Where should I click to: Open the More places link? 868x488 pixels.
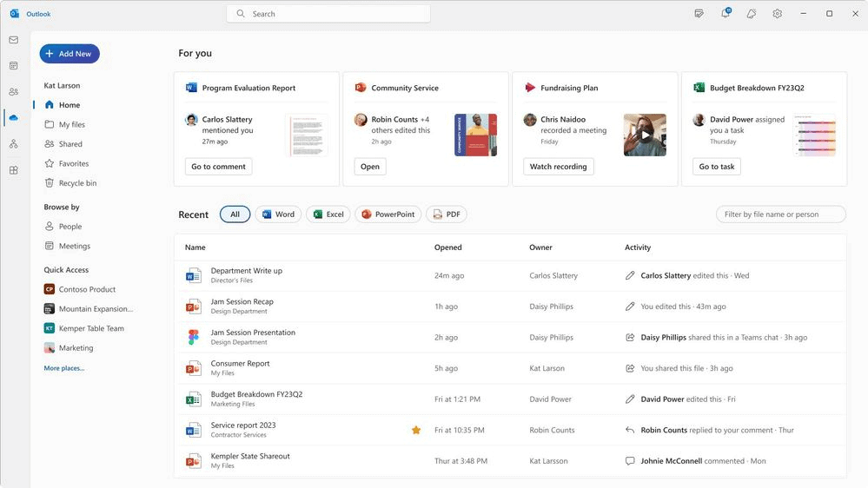click(64, 368)
